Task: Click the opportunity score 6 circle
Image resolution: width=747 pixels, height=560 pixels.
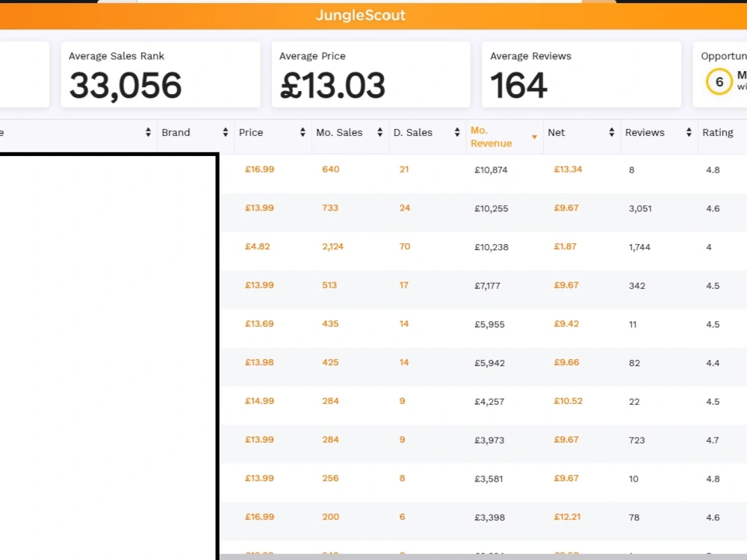Action: point(719,82)
